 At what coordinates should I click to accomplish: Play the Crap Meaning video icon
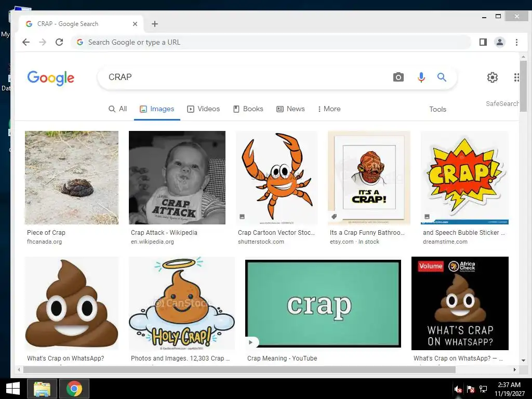pyautogui.click(x=251, y=342)
